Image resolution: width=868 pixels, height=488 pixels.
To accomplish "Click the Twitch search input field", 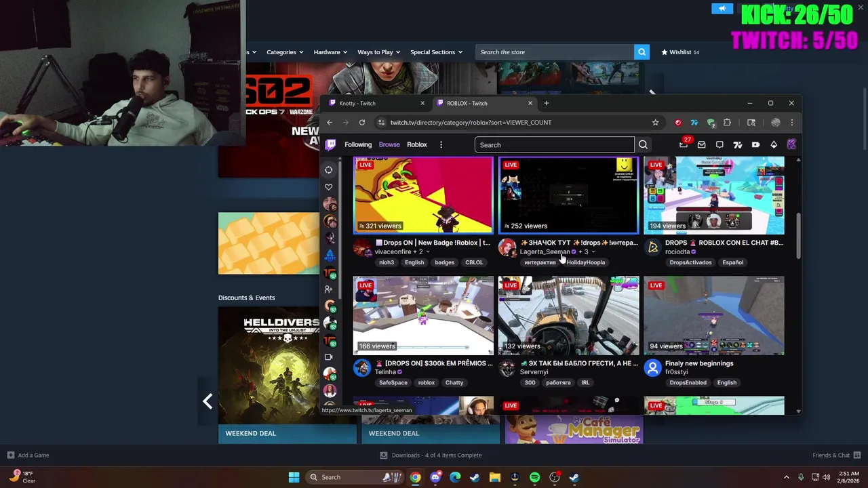I will tap(555, 144).
